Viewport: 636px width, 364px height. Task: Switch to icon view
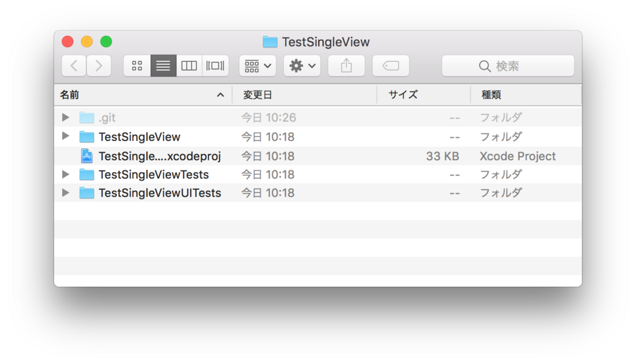tap(137, 66)
